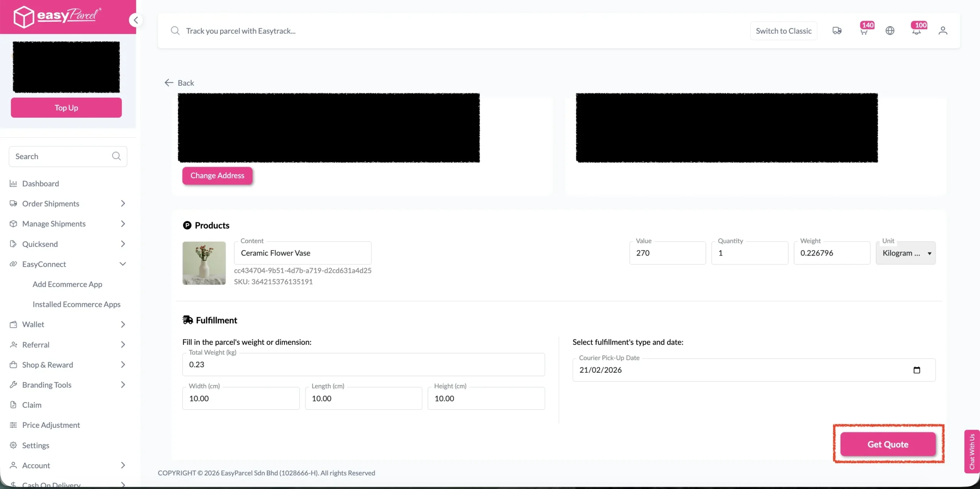Image resolution: width=980 pixels, height=489 pixels.
Task: Click the Get Quote button
Action: click(x=887, y=444)
